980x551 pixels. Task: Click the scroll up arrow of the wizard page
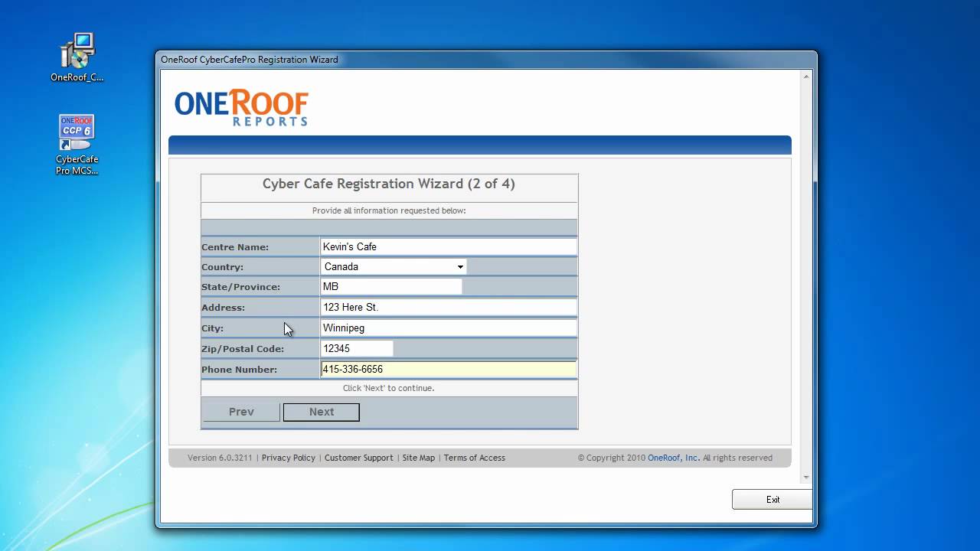tap(805, 77)
